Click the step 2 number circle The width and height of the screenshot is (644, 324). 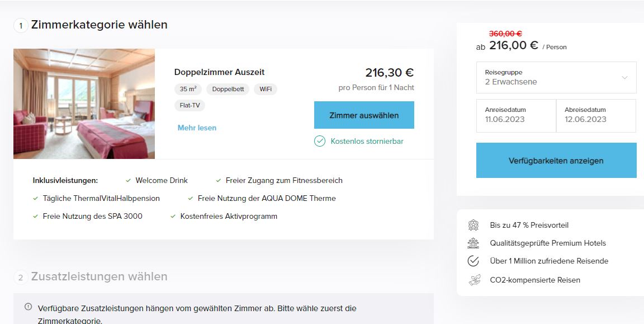(x=21, y=277)
